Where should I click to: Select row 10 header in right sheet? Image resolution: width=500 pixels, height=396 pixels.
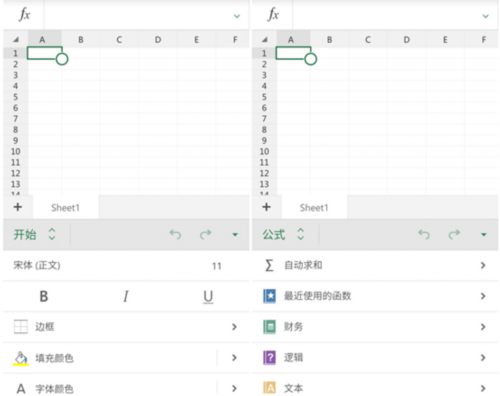264,152
